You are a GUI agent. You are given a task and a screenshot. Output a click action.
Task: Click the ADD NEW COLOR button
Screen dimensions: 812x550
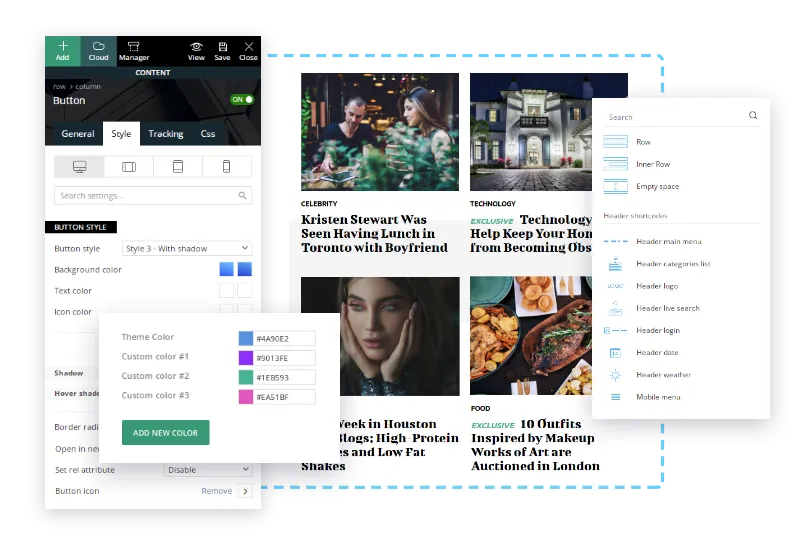(166, 432)
